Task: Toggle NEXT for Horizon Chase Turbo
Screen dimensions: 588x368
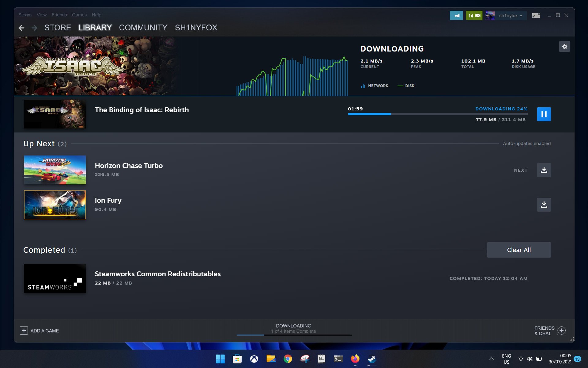Action: point(520,170)
